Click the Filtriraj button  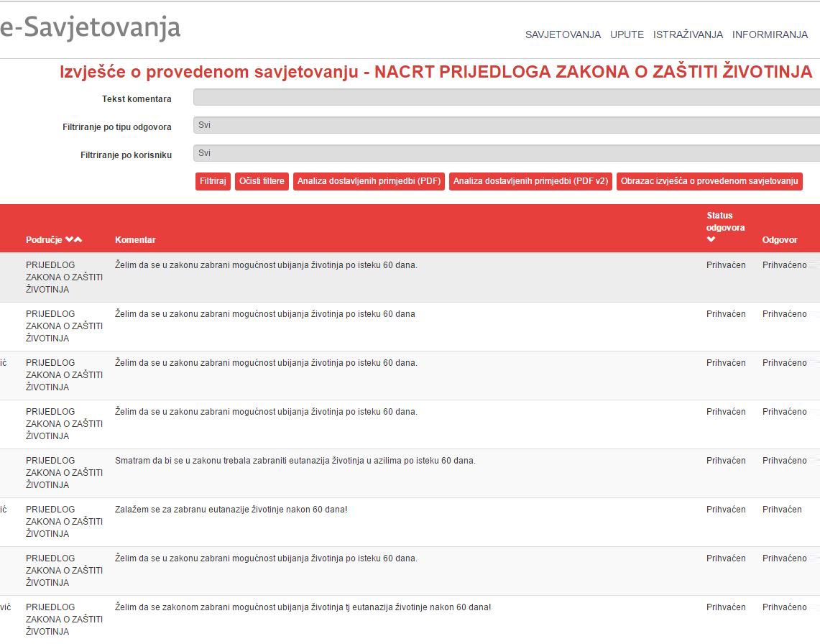coord(213,182)
